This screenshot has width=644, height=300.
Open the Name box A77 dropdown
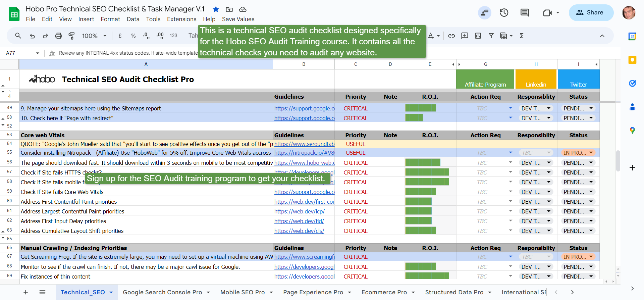[37, 53]
